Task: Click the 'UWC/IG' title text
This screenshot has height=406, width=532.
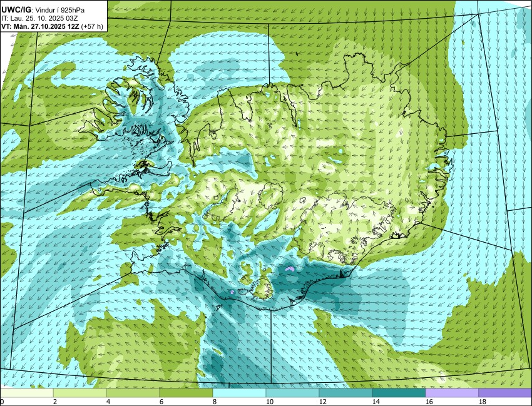Action: click(17, 10)
